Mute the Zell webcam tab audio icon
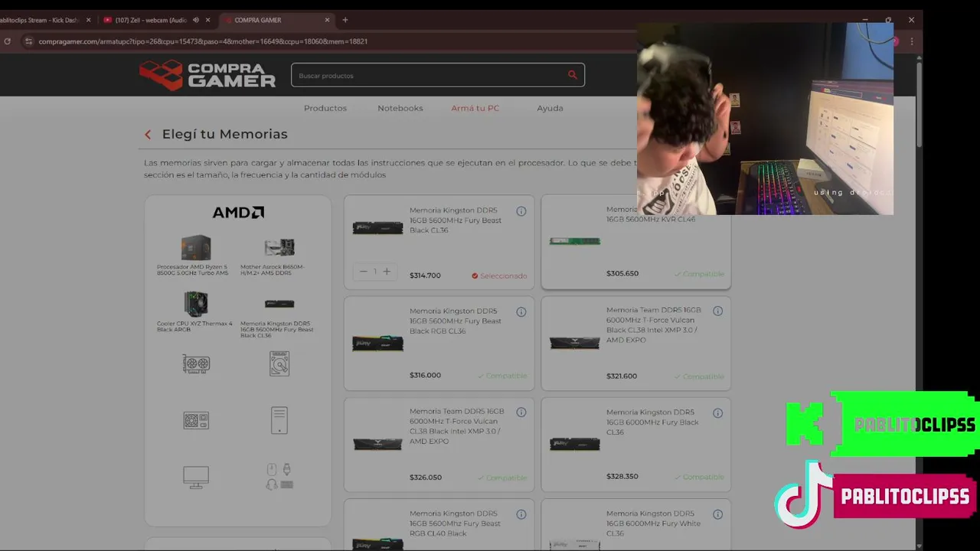The height and width of the screenshot is (551, 980). point(196,20)
